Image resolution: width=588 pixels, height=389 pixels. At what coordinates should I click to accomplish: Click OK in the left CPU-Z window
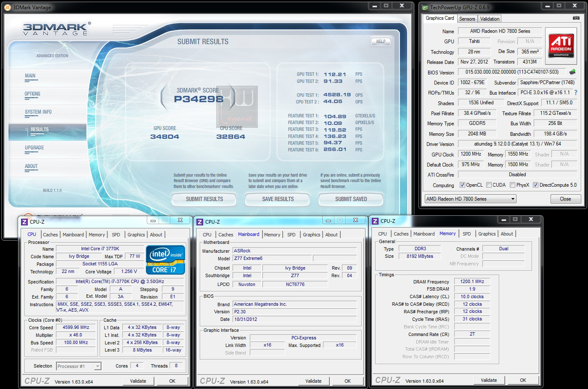[x=172, y=381]
